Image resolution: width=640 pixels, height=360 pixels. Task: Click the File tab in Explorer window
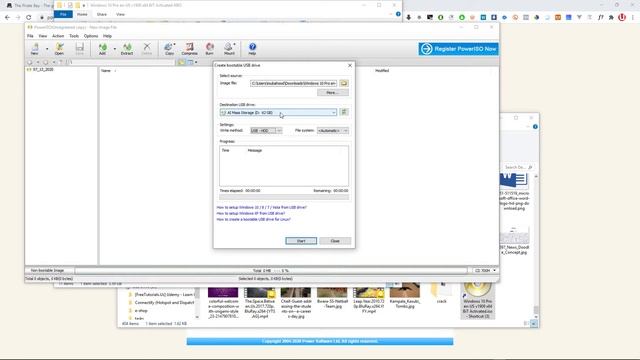tap(63, 14)
